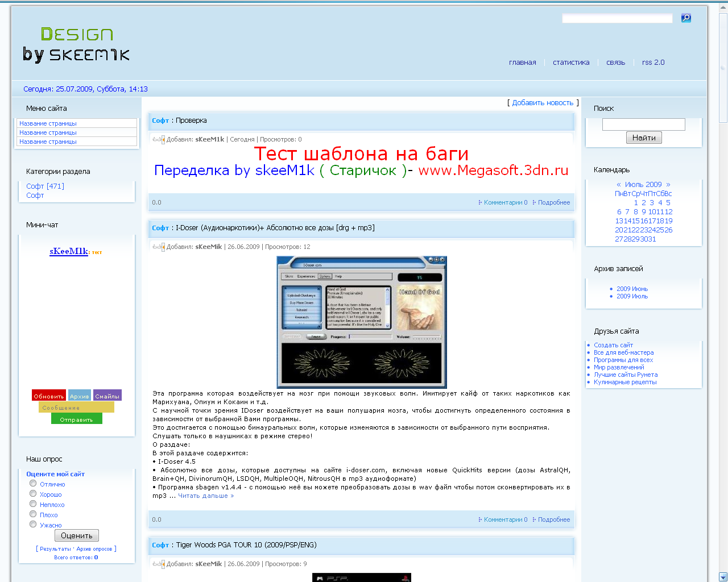Select the Ужасно poll option
Image resolution: width=728 pixels, height=582 pixels.
coord(33,524)
